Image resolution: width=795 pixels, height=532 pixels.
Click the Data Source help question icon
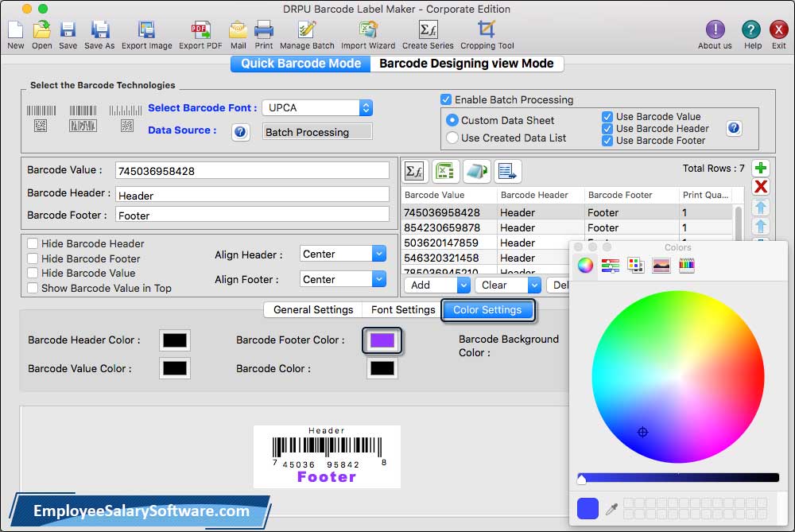240,132
